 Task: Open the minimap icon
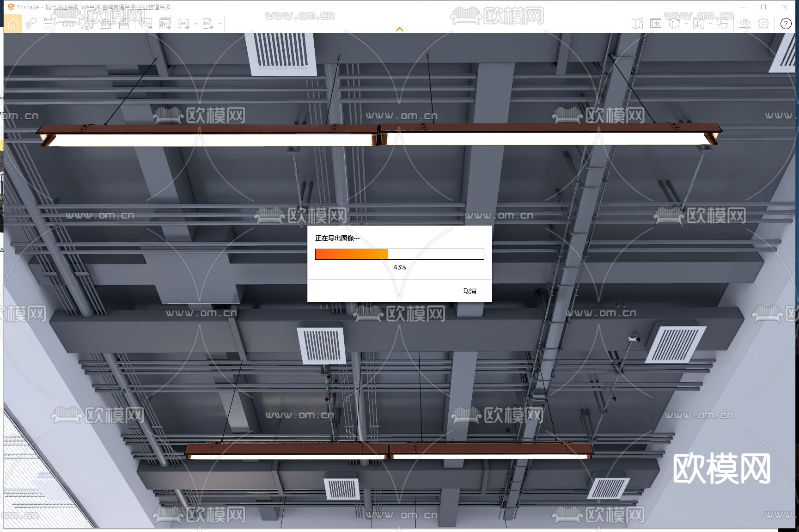pos(637,24)
